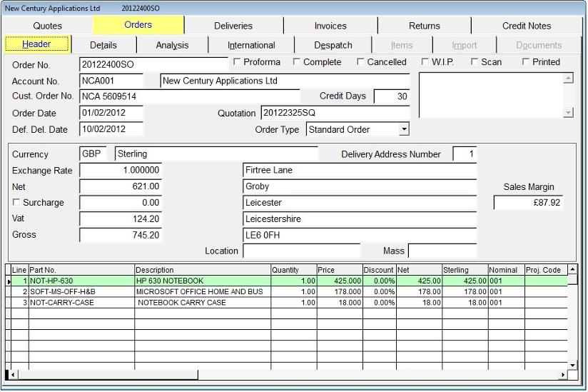
Task: Click the grid horizontal scroll right arrow
Action: [563, 374]
